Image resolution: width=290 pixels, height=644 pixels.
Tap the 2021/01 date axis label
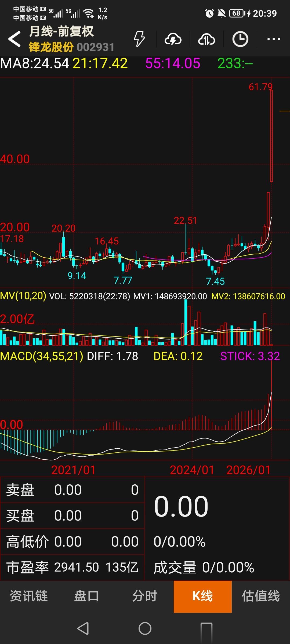coord(73,470)
